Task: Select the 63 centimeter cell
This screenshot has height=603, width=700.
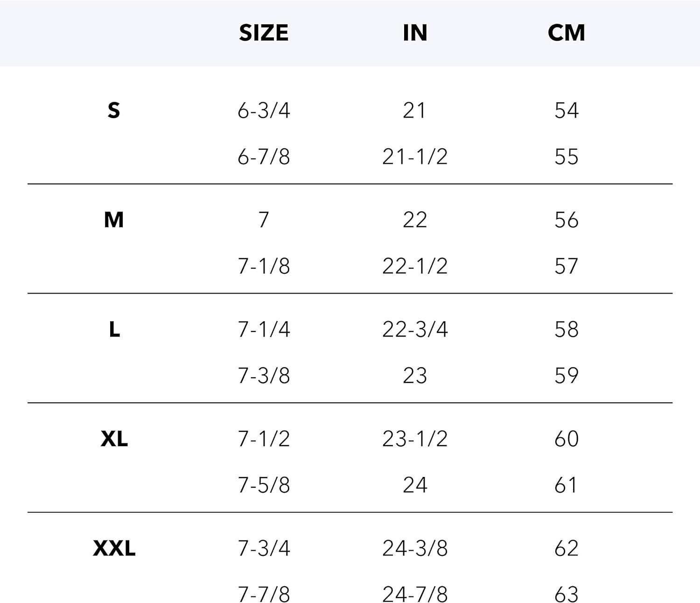Action: (x=566, y=594)
